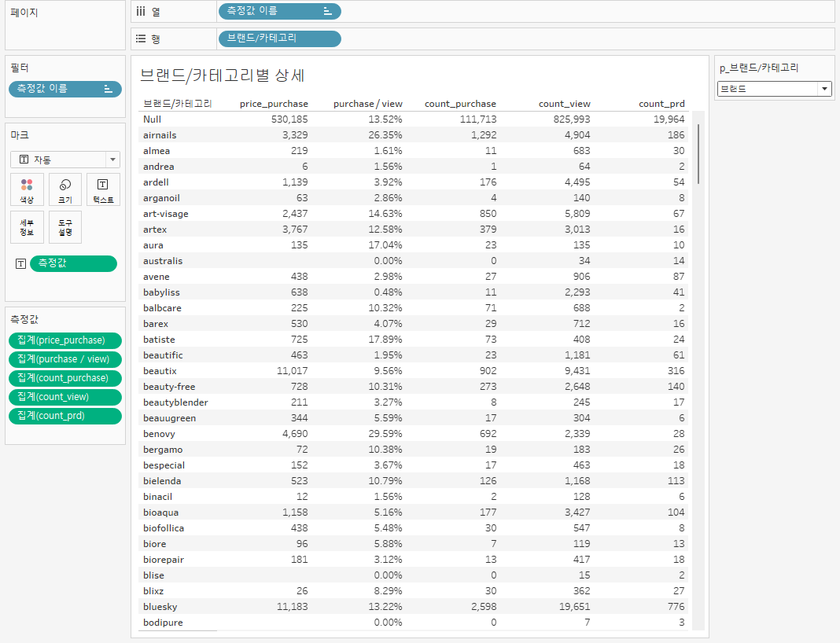Open the Detail (세부 정보) marks card
The image size is (840, 643).
27,227
